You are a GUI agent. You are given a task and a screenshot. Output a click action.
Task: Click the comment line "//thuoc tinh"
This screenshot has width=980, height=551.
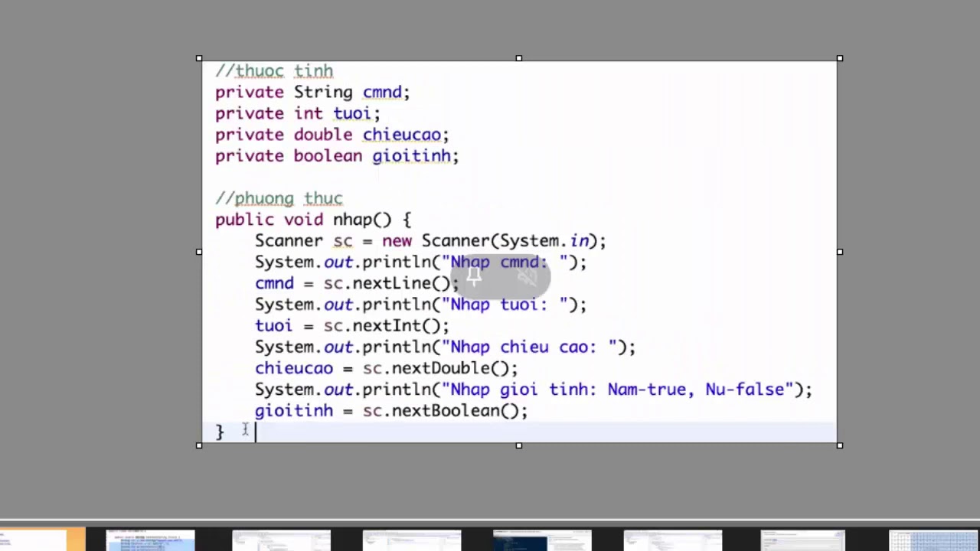(x=274, y=71)
